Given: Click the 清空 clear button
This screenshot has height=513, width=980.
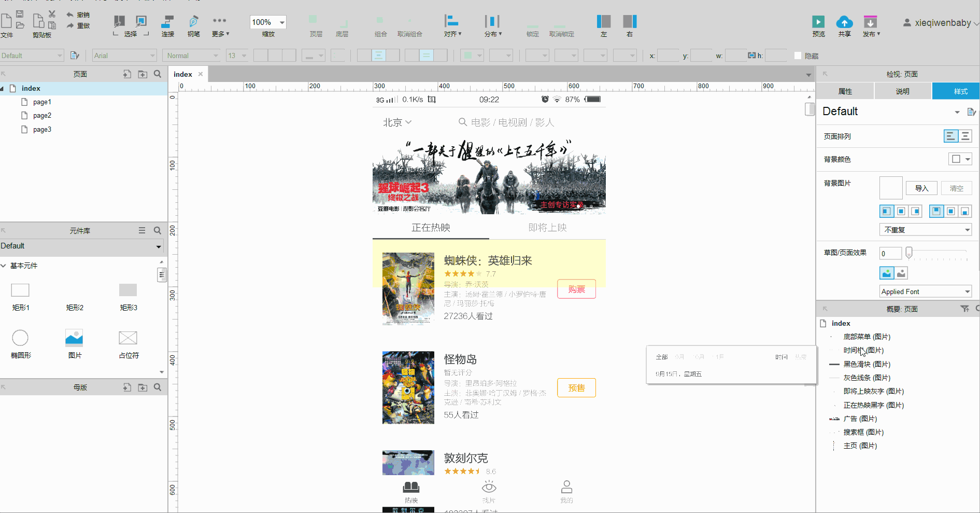Looking at the screenshot, I should pyautogui.click(x=956, y=188).
